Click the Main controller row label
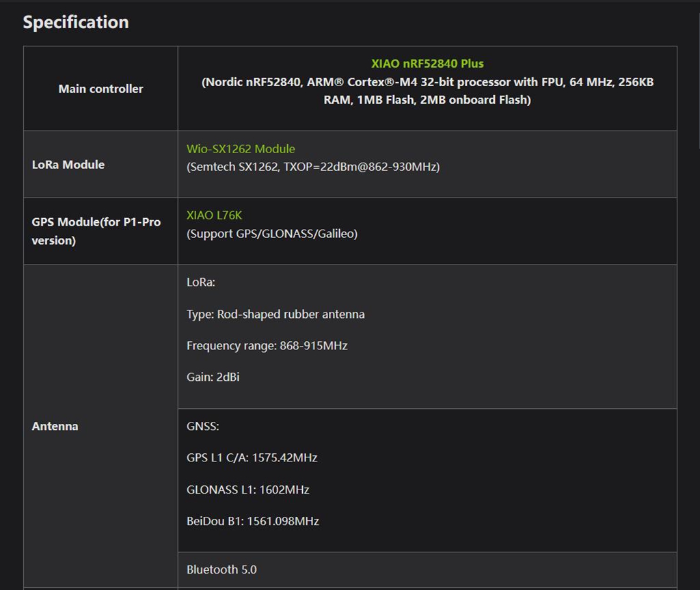 100,89
